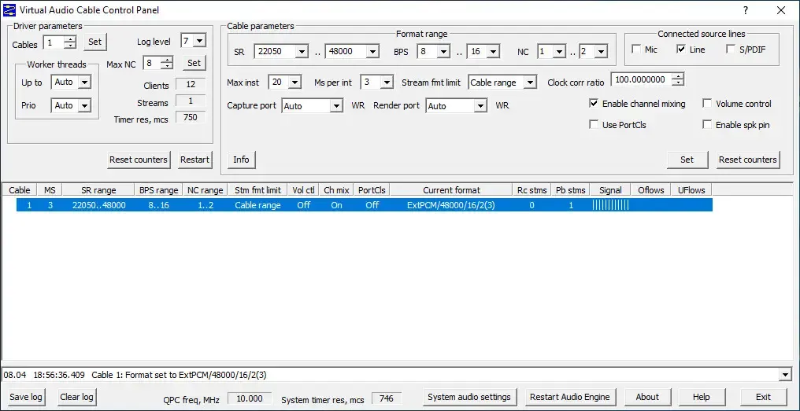Expand the log message history dropdown
The image size is (800, 411).
click(786, 375)
